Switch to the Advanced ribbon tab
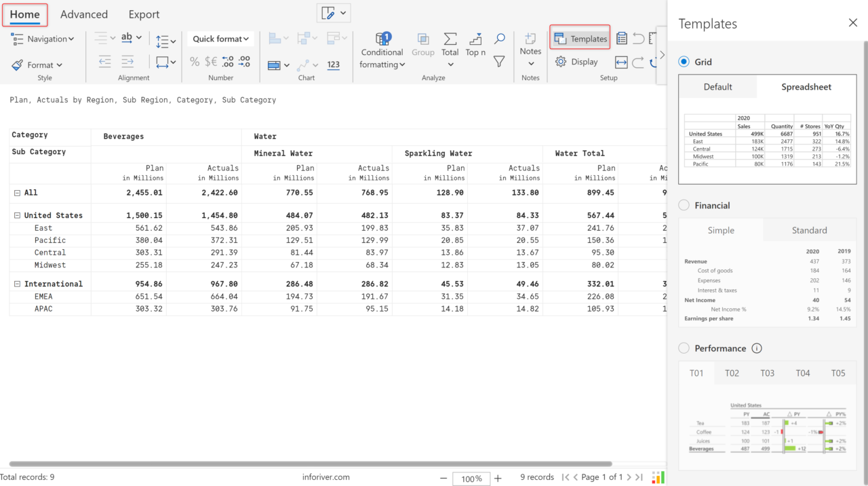The height and width of the screenshot is (486, 868). 84,14
